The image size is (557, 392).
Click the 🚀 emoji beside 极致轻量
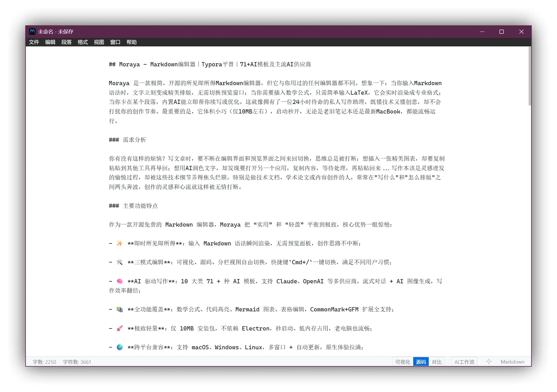click(x=119, y=328)
